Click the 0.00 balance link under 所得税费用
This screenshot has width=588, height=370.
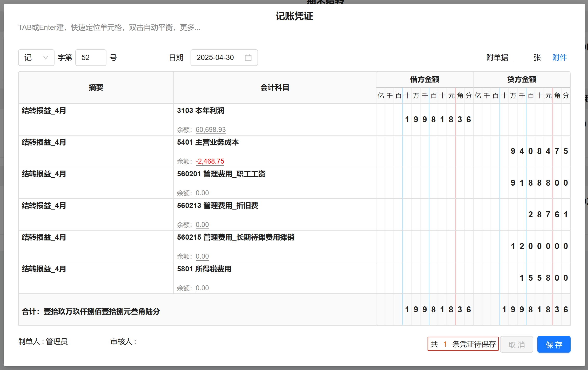coord(202,288)
